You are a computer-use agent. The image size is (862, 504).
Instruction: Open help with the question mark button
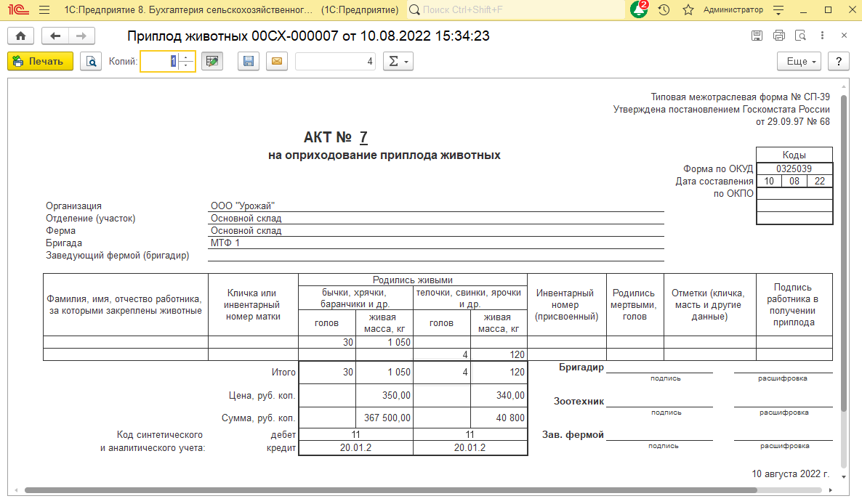click(x=839, y=62)
